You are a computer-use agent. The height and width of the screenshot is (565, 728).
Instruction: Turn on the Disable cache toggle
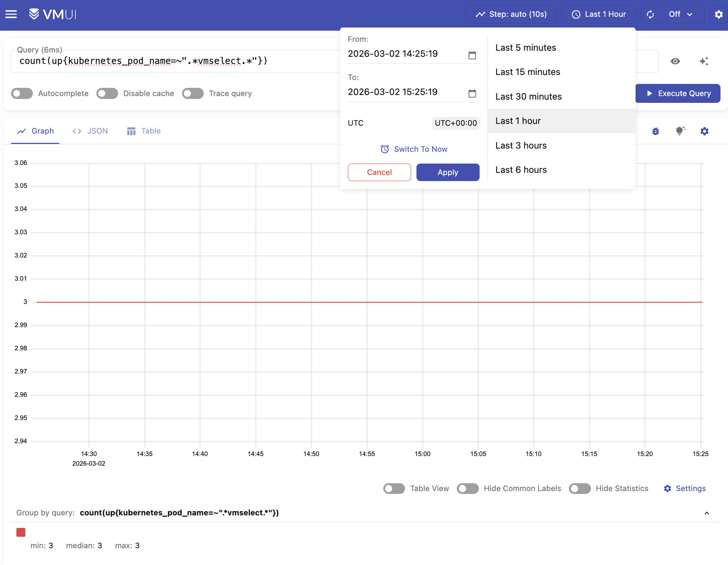click(107, 93)
